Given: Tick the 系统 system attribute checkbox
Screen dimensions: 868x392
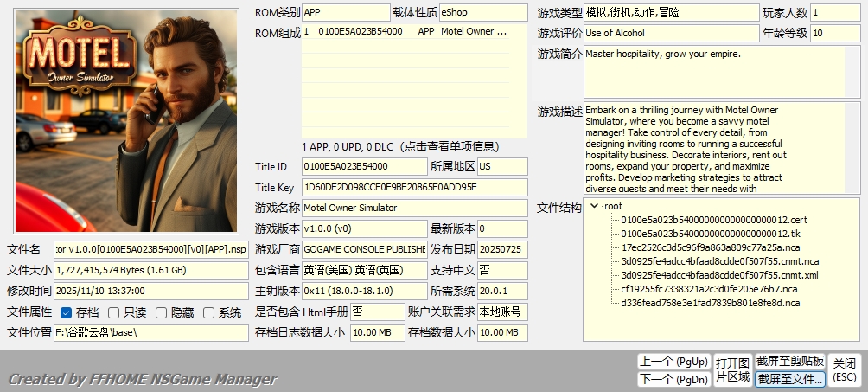Looking at the screenshot, I should point(209,312).
